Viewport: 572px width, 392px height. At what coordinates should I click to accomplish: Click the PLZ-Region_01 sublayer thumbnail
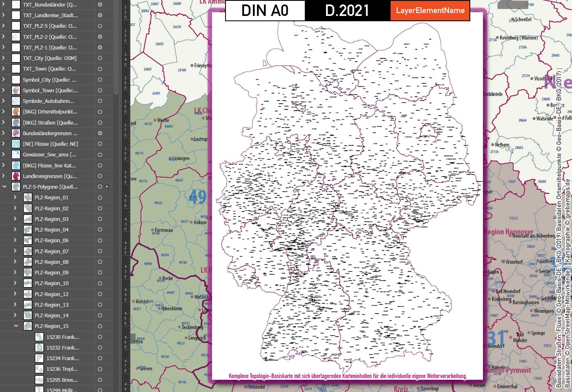pos(27,197)
